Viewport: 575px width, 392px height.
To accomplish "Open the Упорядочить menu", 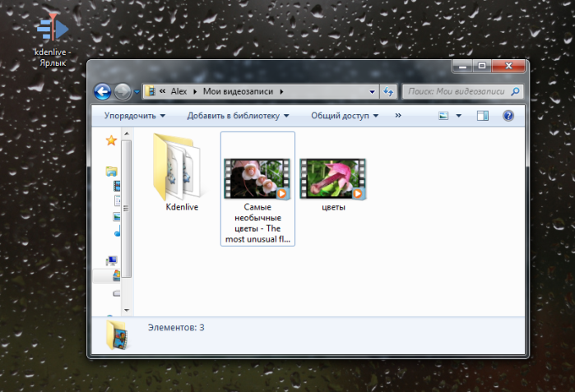I will (x=135, y=116).
